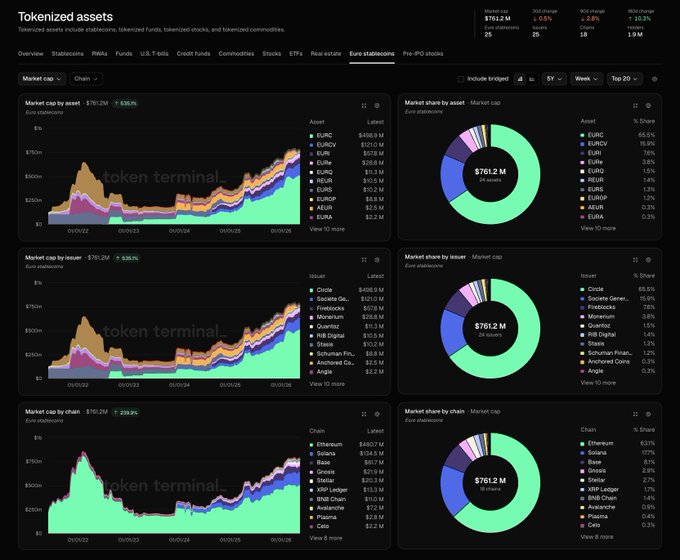Open the Chain filter dropdown
The height and width of the screenshot is (560, 680).
[86, 79]
